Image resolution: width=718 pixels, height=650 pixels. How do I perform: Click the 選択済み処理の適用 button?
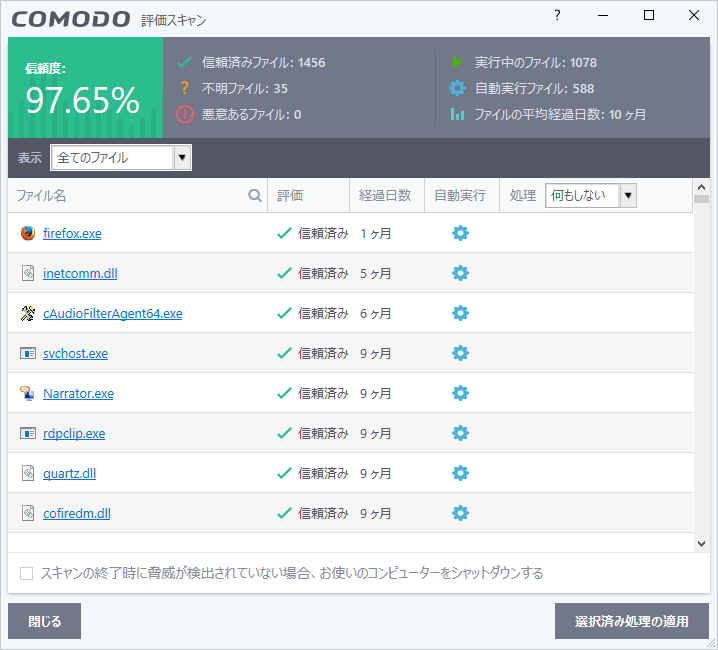[x=632, y=621]
